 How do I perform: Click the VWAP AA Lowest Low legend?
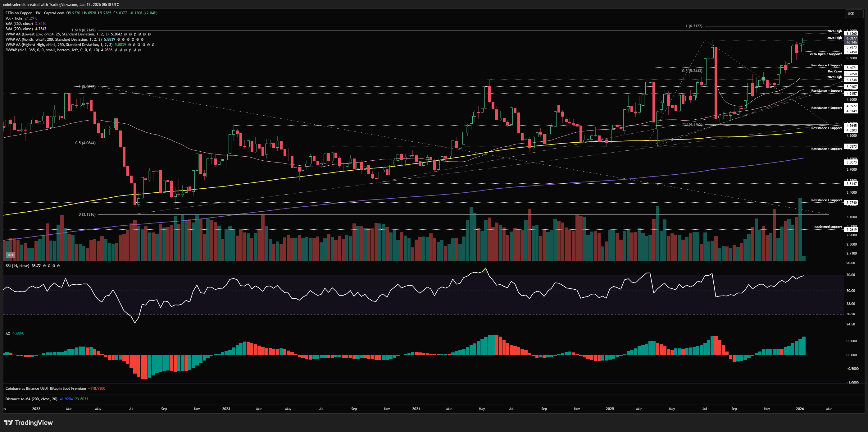point(57,34)
